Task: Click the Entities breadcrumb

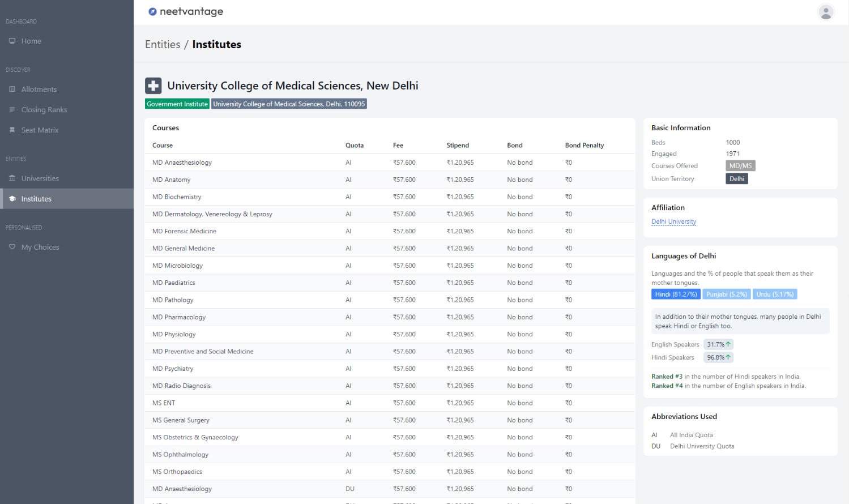Action: 163,44
